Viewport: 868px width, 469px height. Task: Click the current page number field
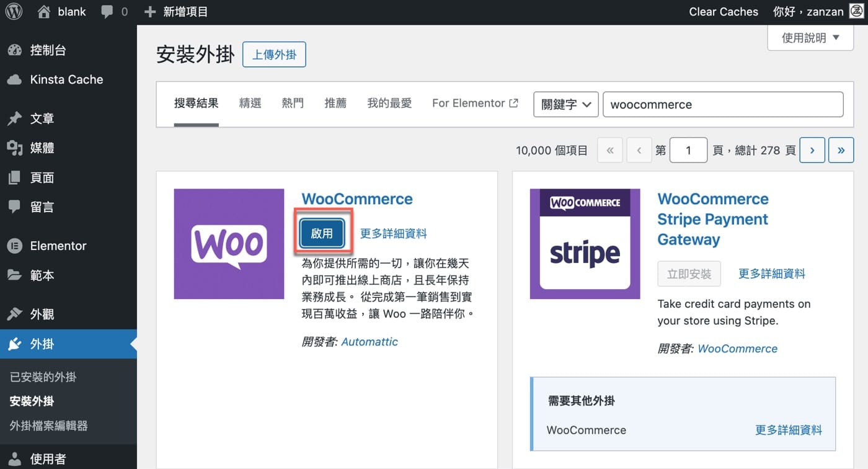[x=688, y=150]
